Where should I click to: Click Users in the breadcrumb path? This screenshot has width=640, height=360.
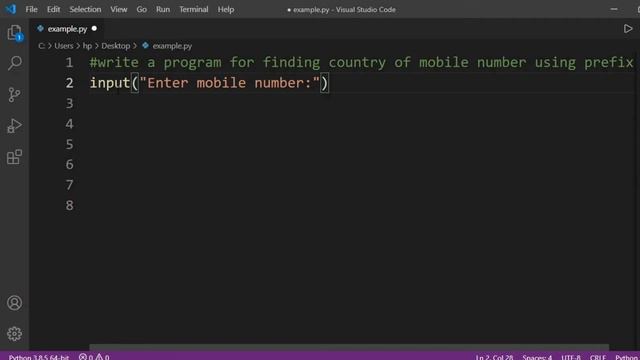64,46
